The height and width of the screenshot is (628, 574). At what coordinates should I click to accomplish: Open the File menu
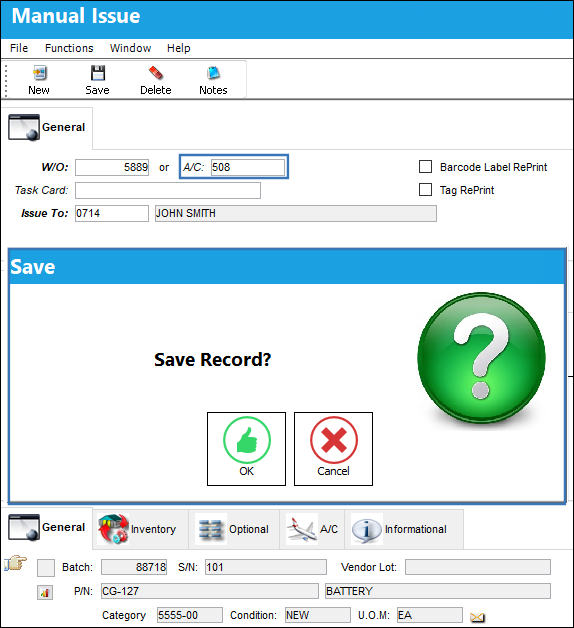[x=19, y=48]
